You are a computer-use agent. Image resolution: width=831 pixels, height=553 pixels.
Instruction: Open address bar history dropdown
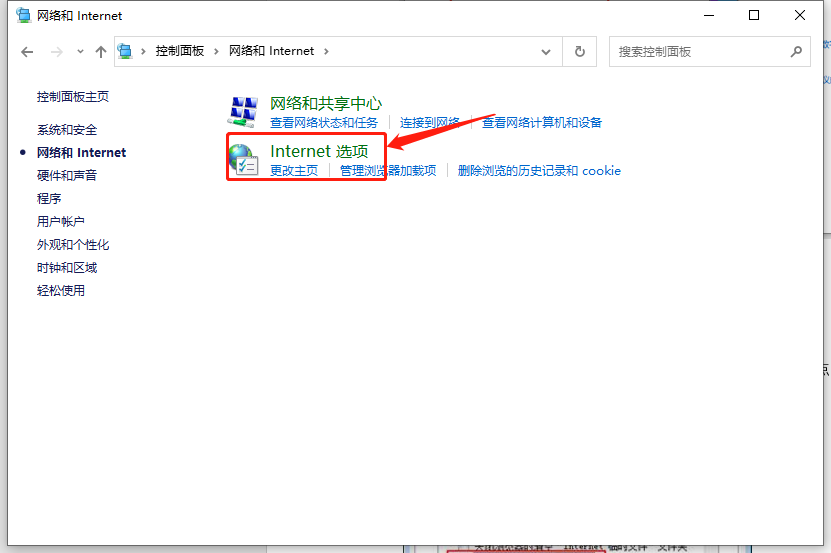click(546, 51)
